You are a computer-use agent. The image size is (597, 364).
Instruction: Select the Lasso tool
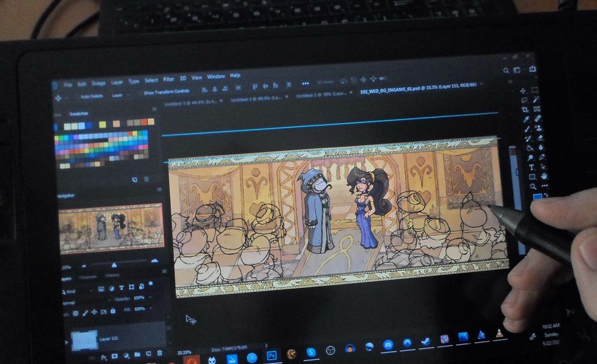pos(524,100)
